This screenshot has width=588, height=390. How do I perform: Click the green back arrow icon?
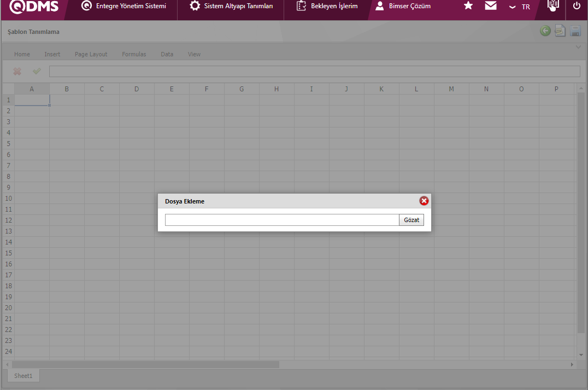coord(545,31)
